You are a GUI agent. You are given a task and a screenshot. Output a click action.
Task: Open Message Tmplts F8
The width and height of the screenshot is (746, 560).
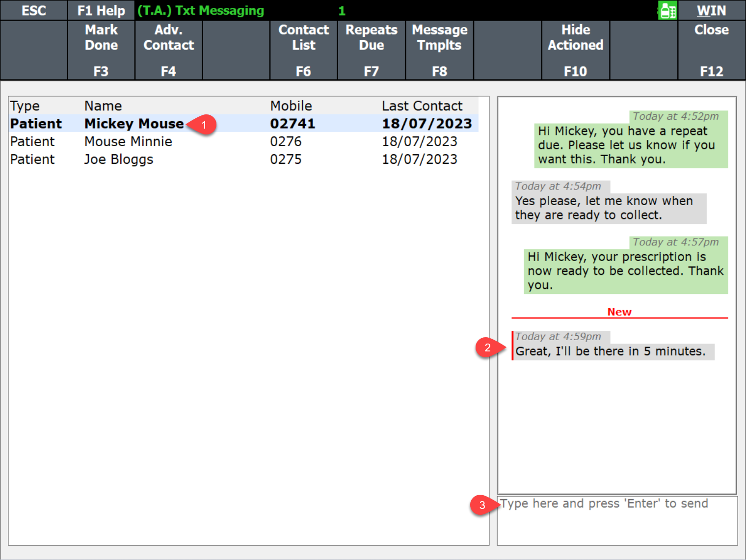pyautogui.click(x=439, y=50)
